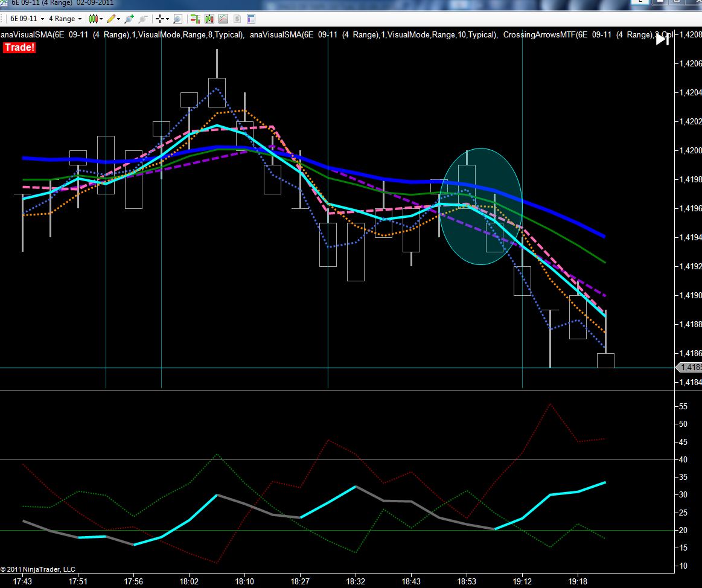Click the 18:27 time axis label
702x588 pixels.
[x=300, y=581]
